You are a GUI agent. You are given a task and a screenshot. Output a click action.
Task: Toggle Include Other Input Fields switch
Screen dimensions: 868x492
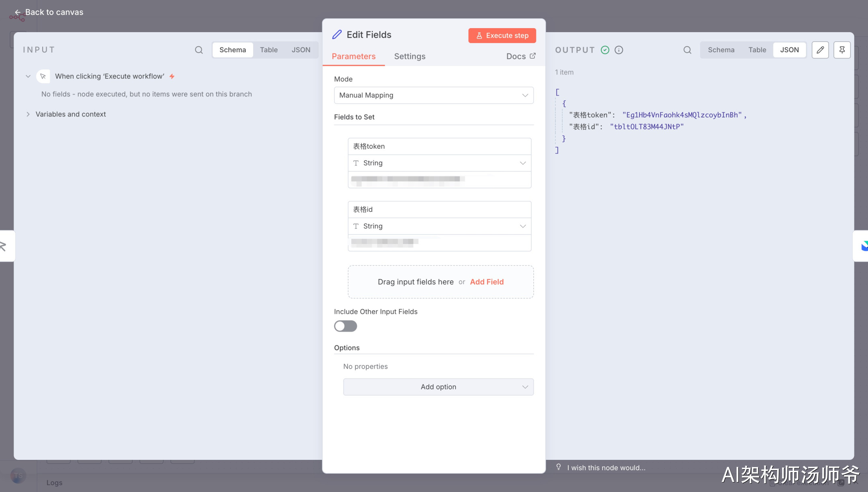pyautogui.click(x=345, y=326)
